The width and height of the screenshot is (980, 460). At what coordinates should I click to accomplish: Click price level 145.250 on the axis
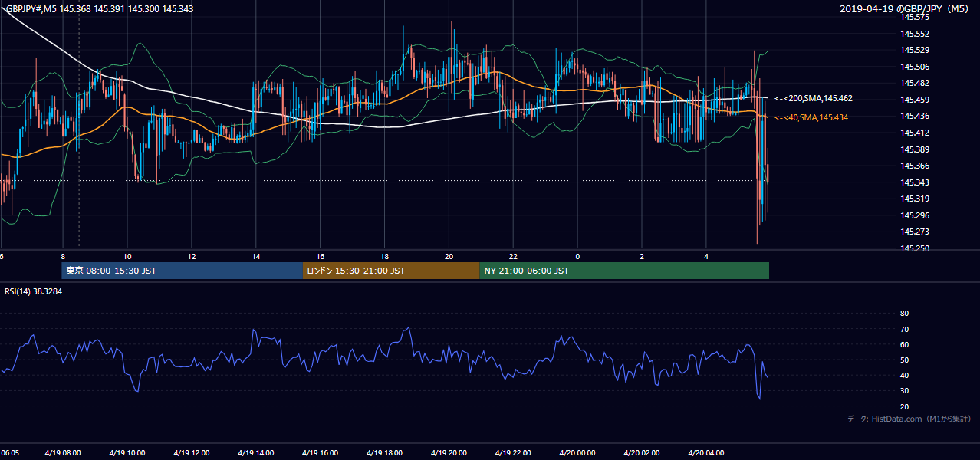914,248
